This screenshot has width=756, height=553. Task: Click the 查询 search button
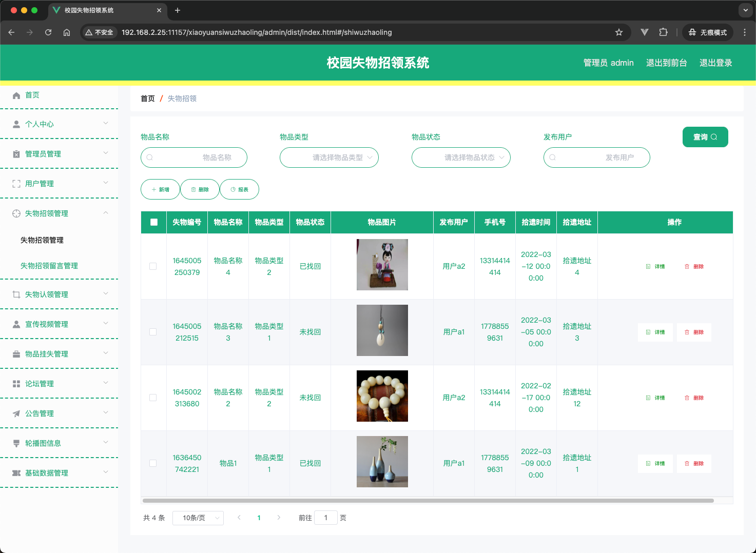pos(705,137)
